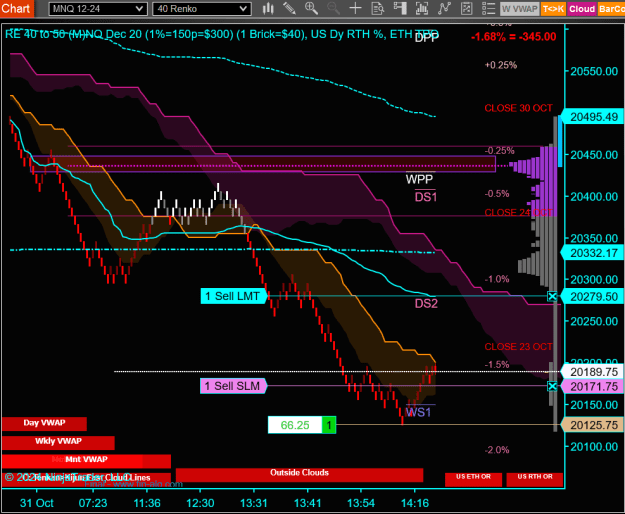The image size is (625, 514).
Task: Show the data box icon
Action: (x=377, y=8)
